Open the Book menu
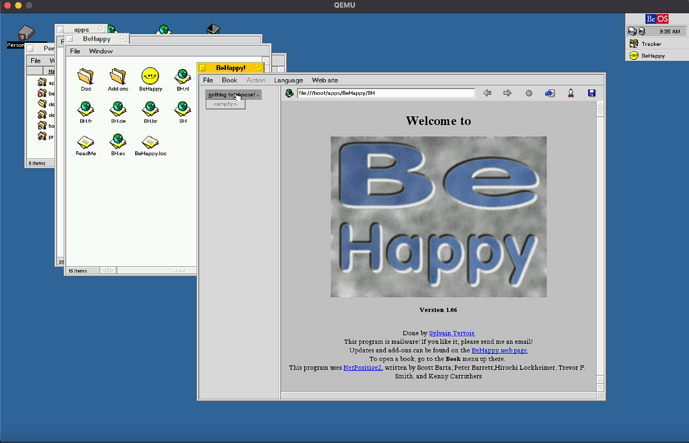The width and height of the screenshot is (689, 443). 229,80
